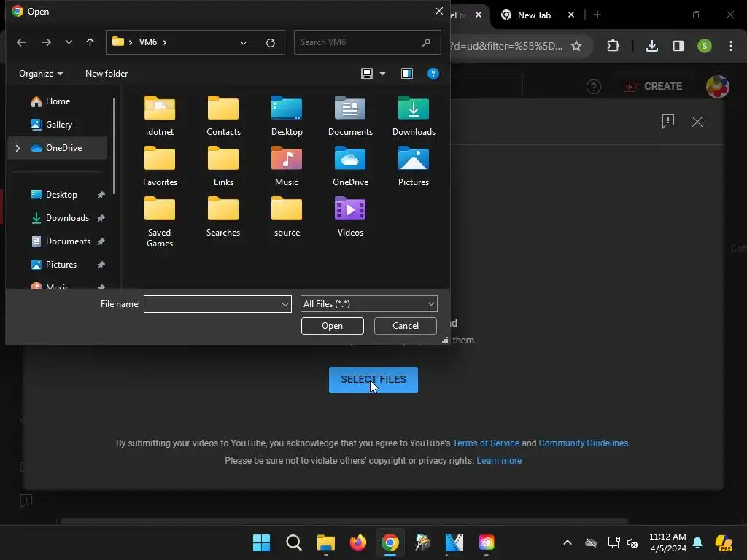Toggle Chrome side panel
The width and height of the screenshot is (747, 560).
click(x=678, y=46)
